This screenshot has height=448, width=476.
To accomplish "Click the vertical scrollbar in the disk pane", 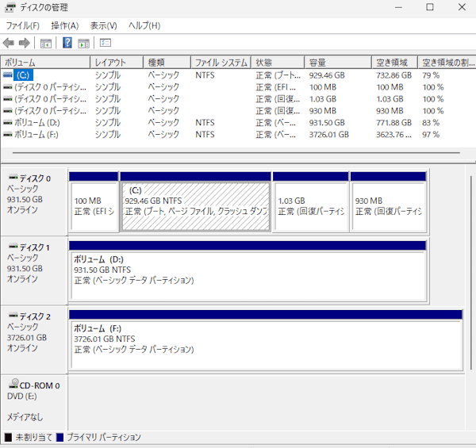I will tap(470, 273).
